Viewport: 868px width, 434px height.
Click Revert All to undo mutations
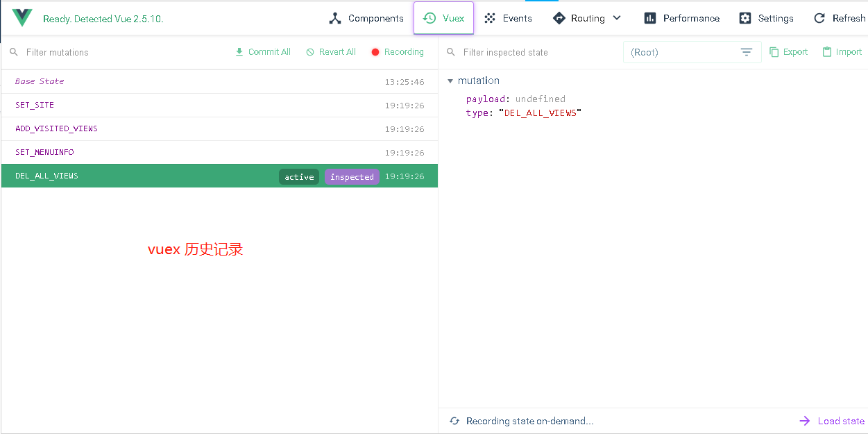tap(331, 51)
